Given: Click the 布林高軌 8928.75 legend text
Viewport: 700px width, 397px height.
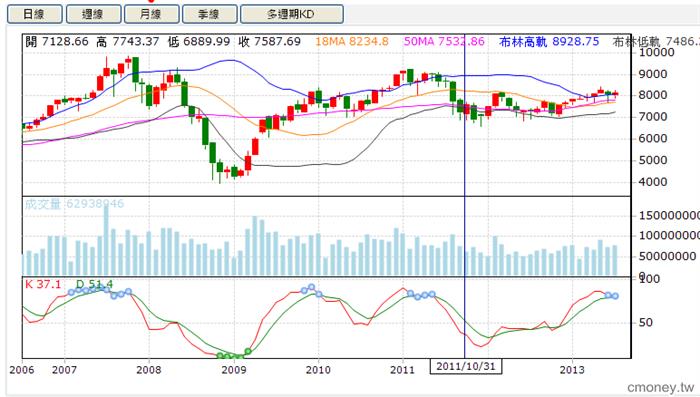Looking at the screenshot, I should coord(549,42).
